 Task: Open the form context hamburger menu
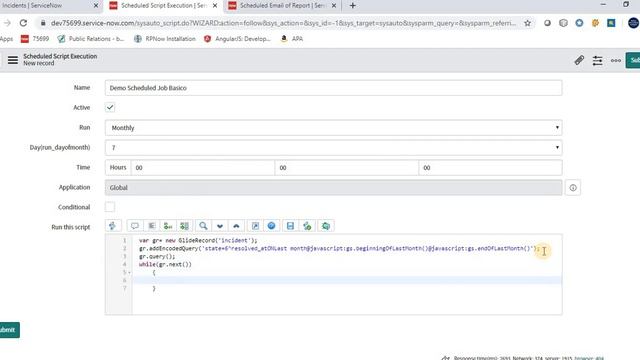click(x=13, y=60)
